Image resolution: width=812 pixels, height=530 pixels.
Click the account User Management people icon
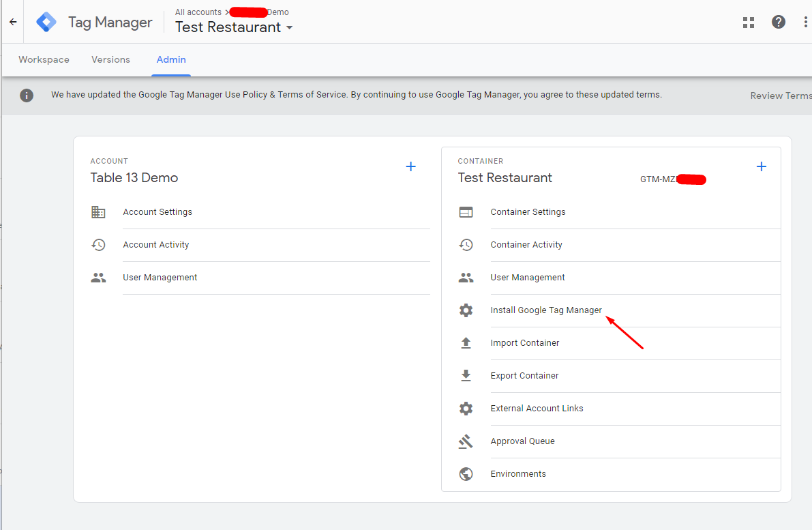tap(98, 278)
